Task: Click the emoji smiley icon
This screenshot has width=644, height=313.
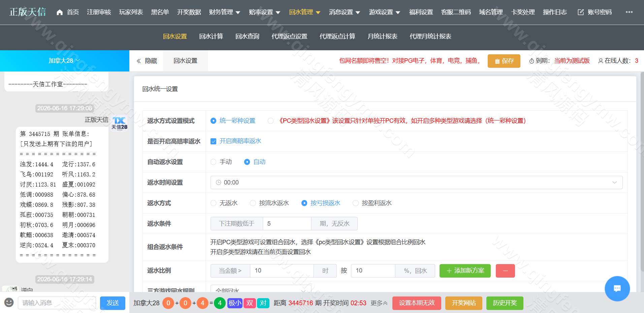Action: (9, 302)
